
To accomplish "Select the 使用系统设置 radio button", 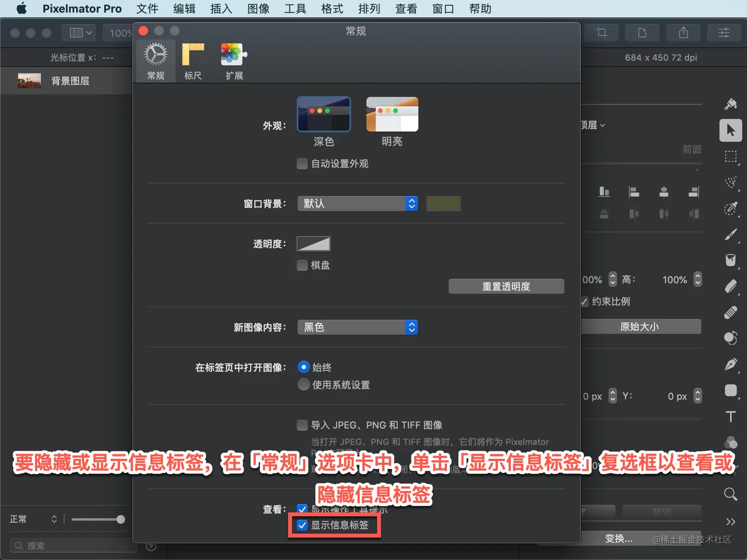I will [304, 385].
